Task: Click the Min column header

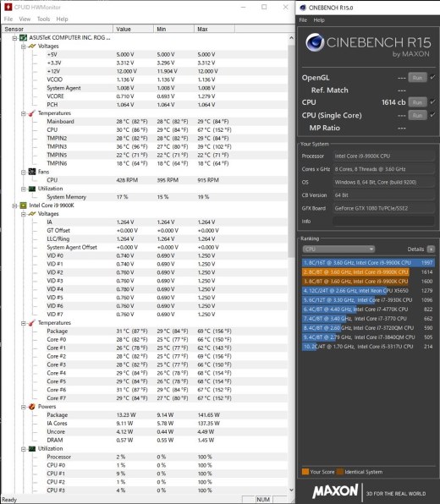Action: click(174, 29)
